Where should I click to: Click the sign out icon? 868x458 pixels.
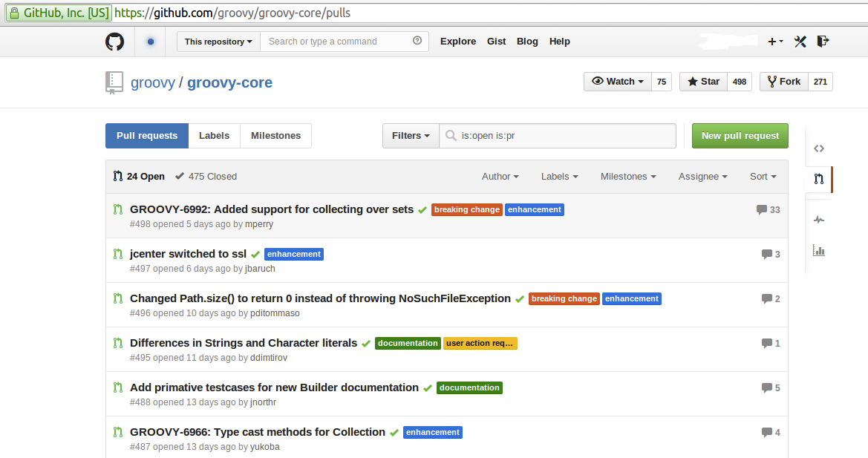(x=823, y=42)
